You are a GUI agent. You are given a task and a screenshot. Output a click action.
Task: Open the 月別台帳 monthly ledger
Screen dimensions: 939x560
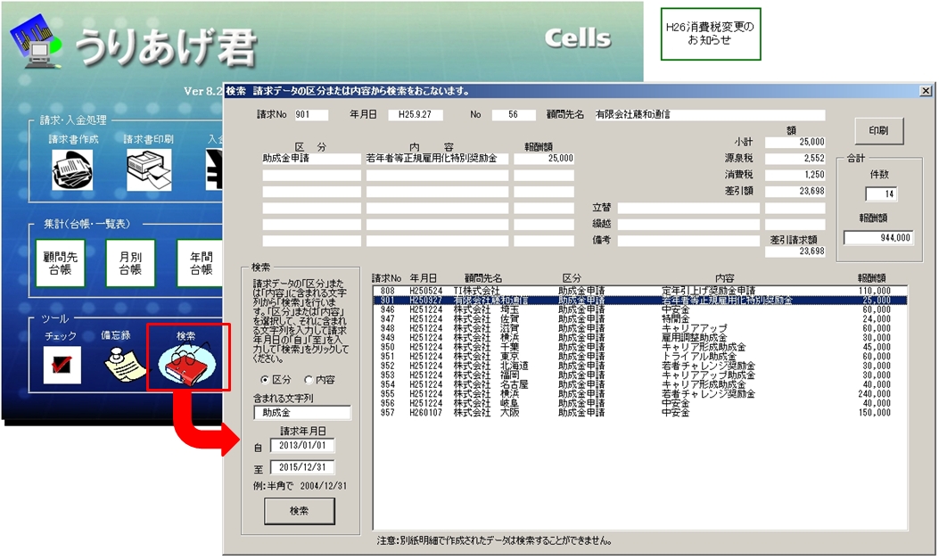[x=130, y=263]
